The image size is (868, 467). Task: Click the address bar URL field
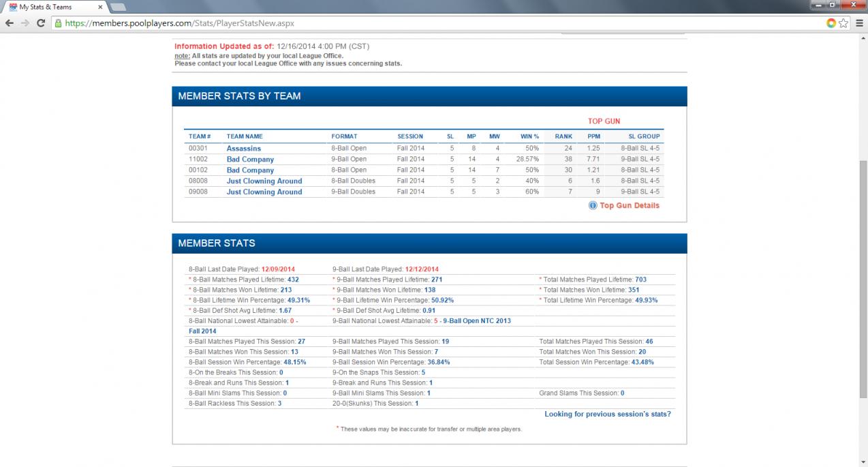click(409, 22)
